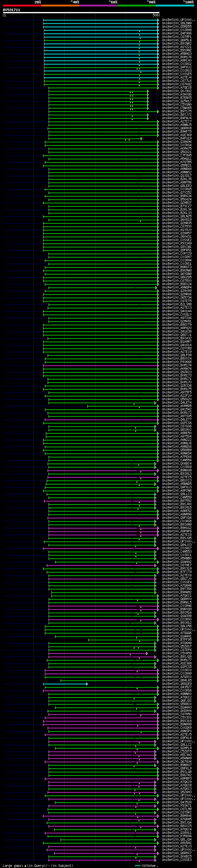Click the 20% red identity legend segment
The height and width of the screenshot is (868, 197).
tap(22, 6)
